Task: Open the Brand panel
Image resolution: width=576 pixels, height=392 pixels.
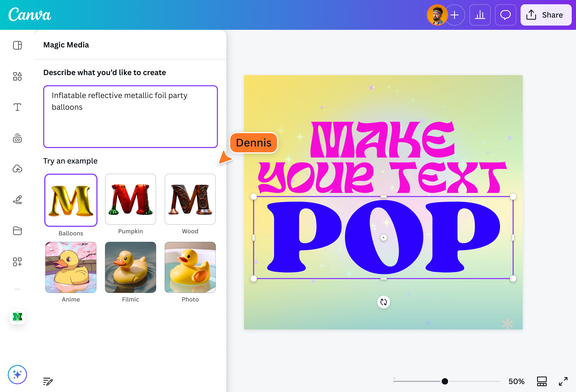Action: pyautogui.click(x=17, y=138)
